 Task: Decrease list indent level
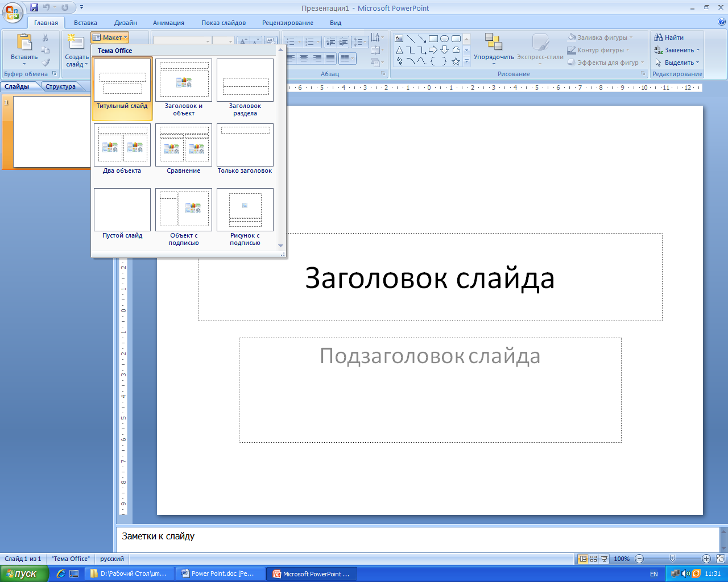pos(330,42)
